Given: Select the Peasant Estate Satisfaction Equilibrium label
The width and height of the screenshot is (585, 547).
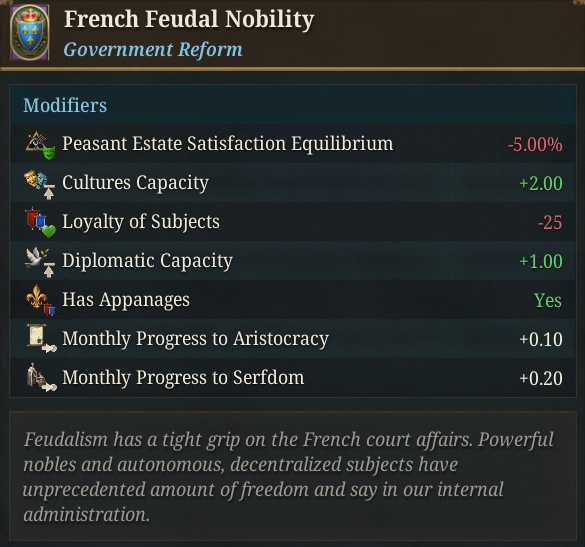Looking at the screenshot, I should pos(228,144).
